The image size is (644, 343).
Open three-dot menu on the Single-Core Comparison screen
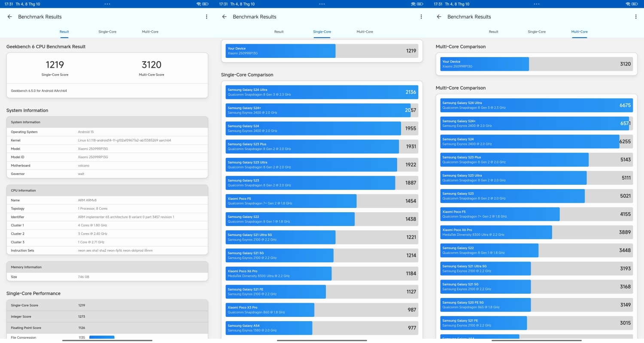(421, 17)
